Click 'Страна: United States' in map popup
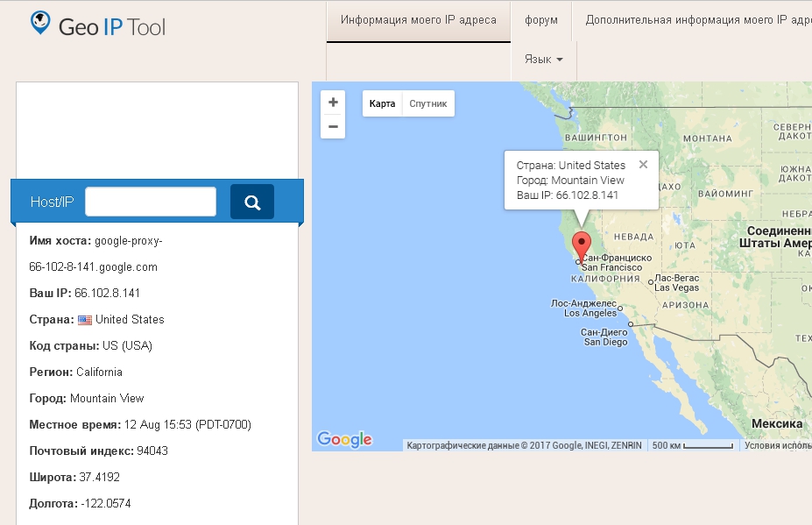812x525 pixels. pos(571,166)
